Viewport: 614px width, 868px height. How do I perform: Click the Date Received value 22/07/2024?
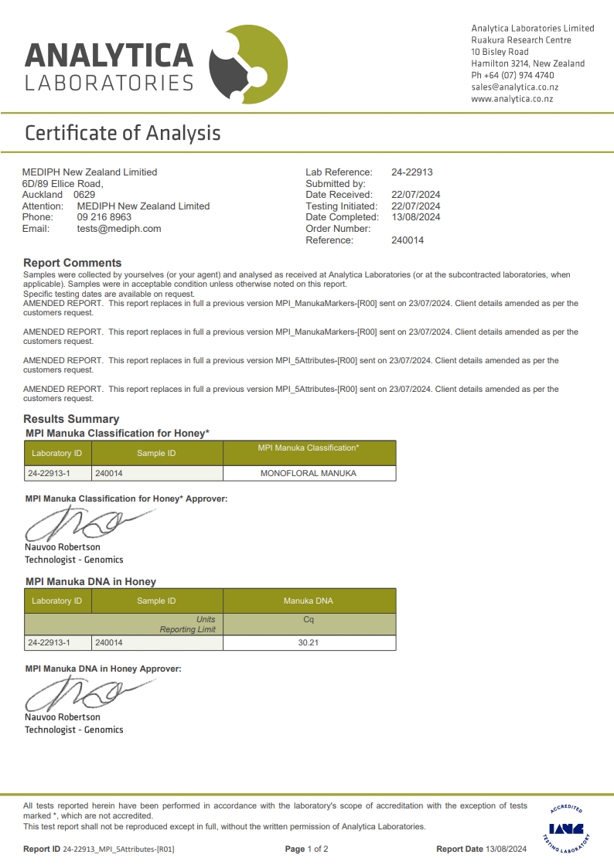coord(416,194)
